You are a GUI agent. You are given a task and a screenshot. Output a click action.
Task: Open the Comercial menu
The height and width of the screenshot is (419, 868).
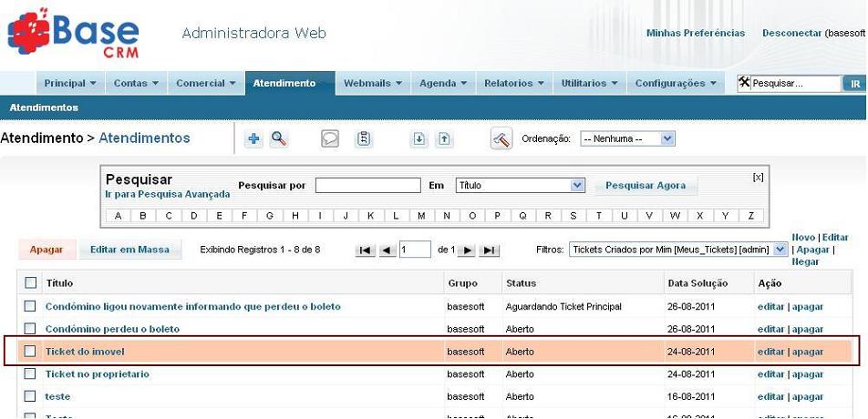pos(205,83)
